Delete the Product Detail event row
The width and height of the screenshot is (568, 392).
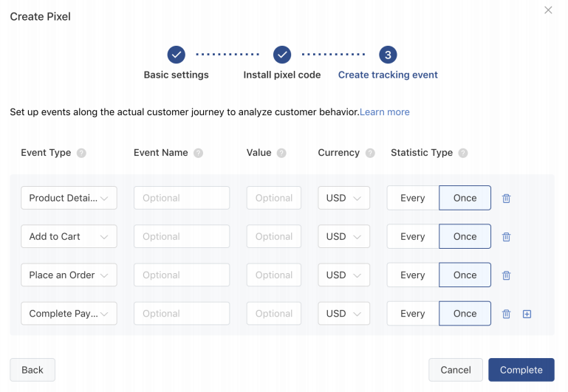coord(506,199)
